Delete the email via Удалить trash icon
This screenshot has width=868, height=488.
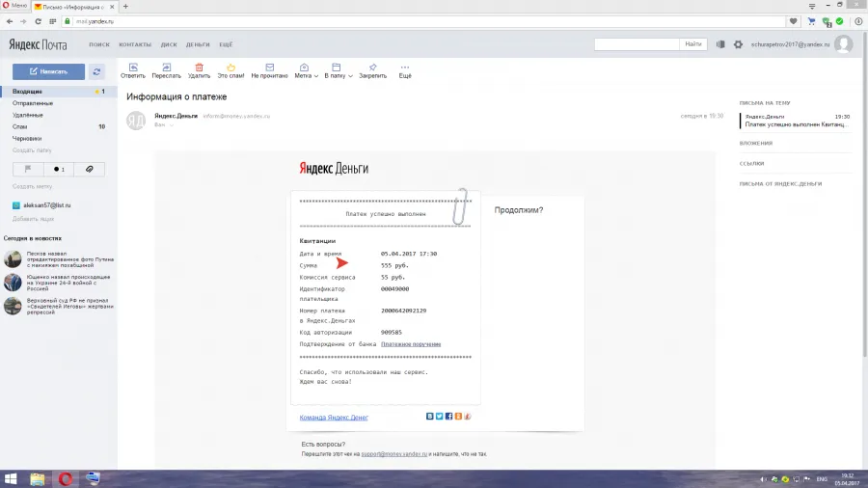point(199,68)
